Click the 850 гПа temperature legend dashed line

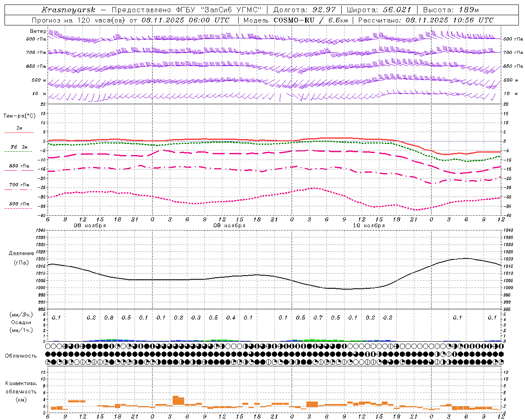coord(18,170)
